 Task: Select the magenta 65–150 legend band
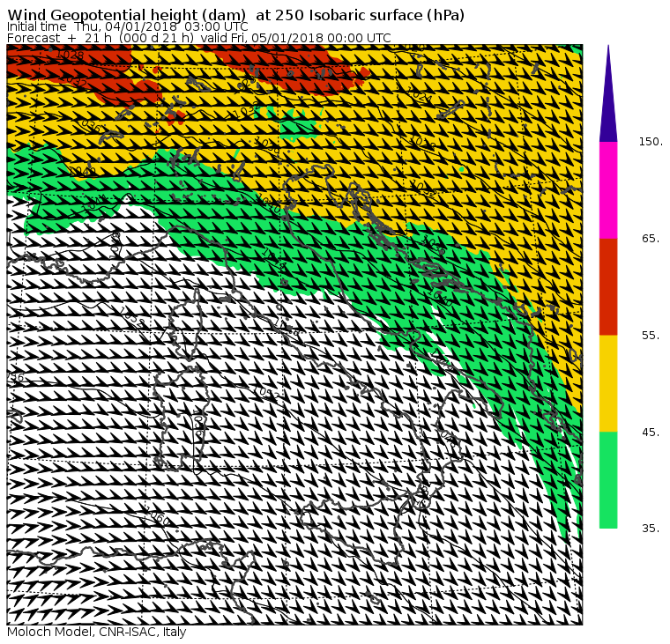pyautogui.click(x=608, y=190)
